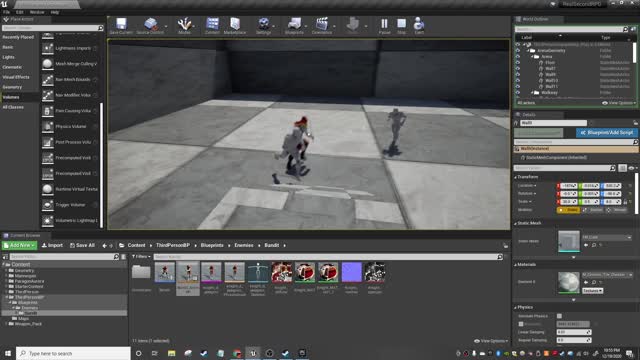Collapse the Physics section in Details
The width and height of the screenshot is (640, 360).
[x=516, y=307]
